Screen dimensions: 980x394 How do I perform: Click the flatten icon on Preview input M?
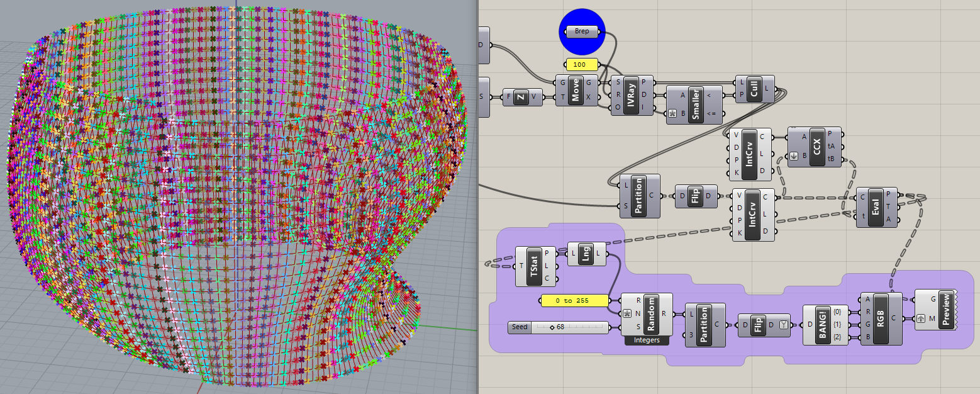point(921,318)
